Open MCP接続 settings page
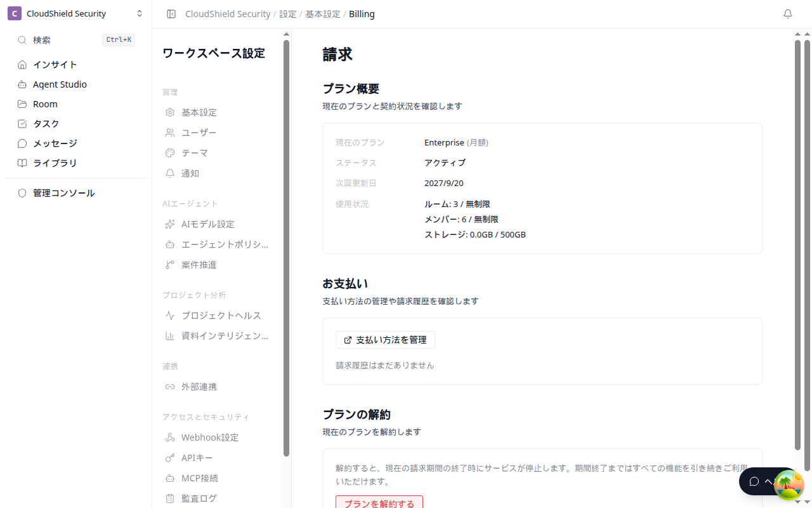 click(217, 478)
